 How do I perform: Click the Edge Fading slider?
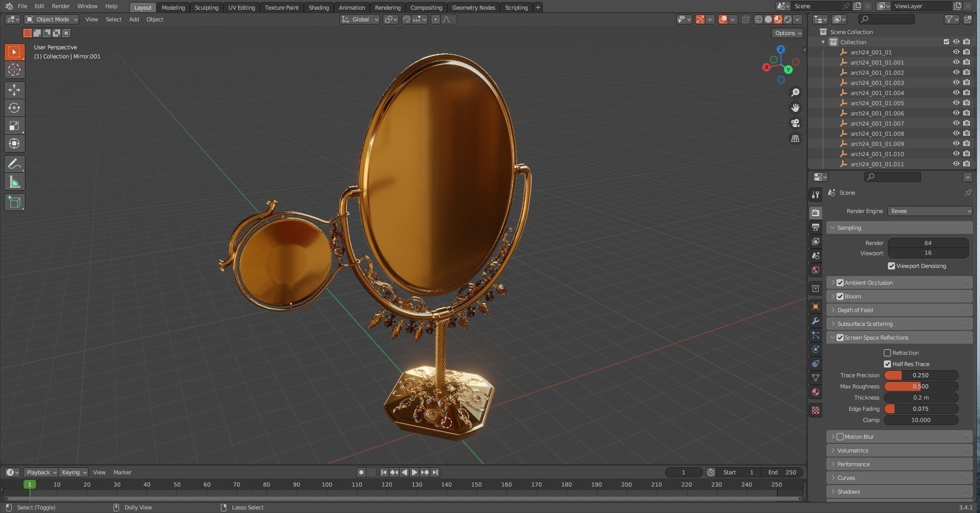[x=920, y=409]
